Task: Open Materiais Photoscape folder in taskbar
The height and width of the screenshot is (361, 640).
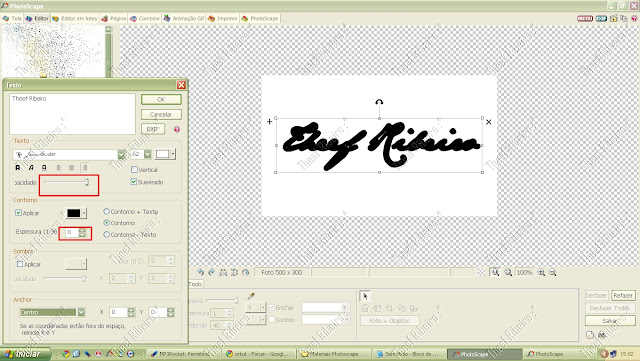Action: pyautogui.click(x=333, y=354)
